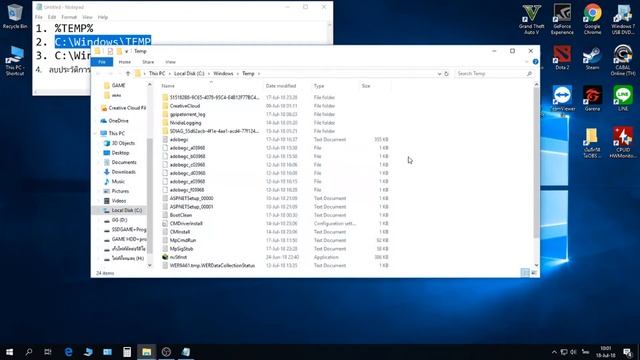Launch Garena desktop shortcut
The height and width of the screenshot is (360, 640).
[x=592, y=98]
